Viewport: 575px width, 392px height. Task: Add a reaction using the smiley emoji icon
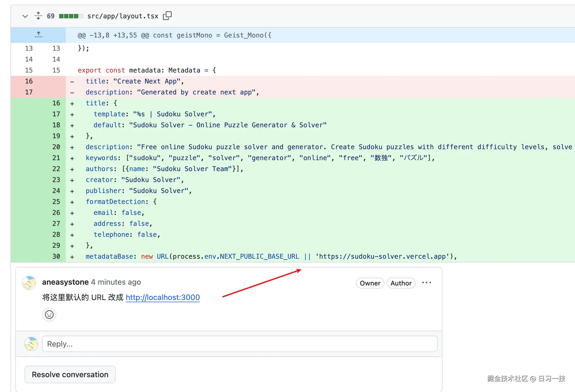click(x=49, y=314)
